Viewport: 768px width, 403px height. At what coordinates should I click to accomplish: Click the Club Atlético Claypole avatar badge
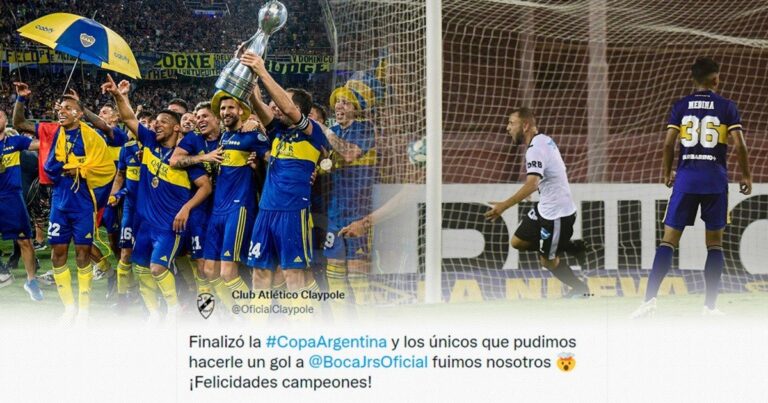(206, 306)
